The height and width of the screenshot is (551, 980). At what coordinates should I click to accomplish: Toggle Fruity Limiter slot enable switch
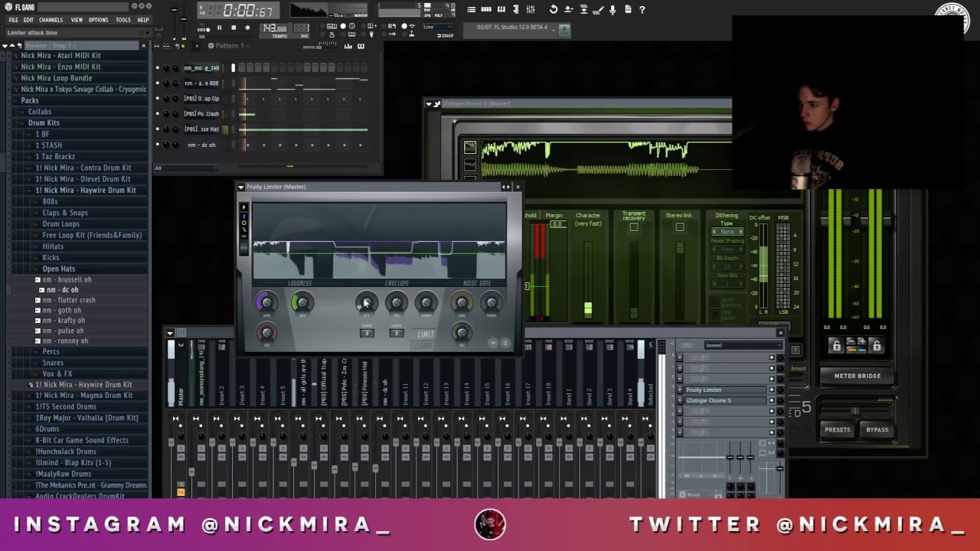click(x=772, y=390)
